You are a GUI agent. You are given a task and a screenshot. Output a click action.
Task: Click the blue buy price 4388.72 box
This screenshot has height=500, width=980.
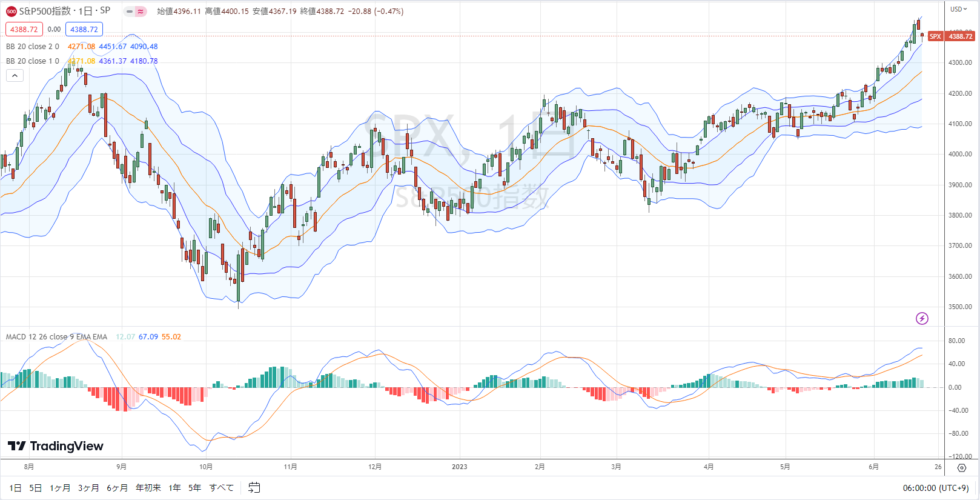(84, 29)
